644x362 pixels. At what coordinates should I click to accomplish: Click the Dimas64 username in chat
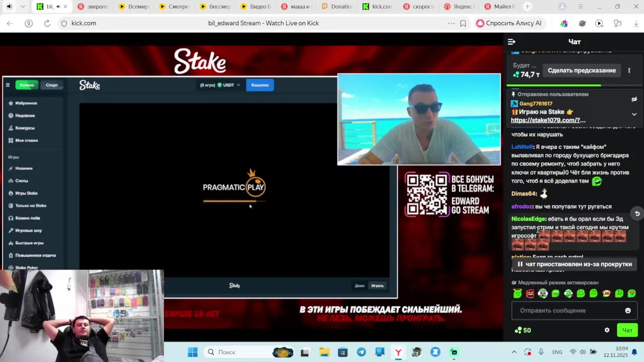coord(524,194)
